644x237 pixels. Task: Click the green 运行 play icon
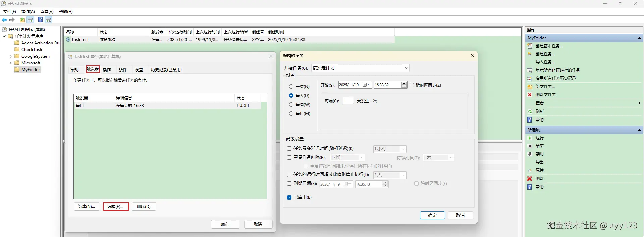(530, 138)
